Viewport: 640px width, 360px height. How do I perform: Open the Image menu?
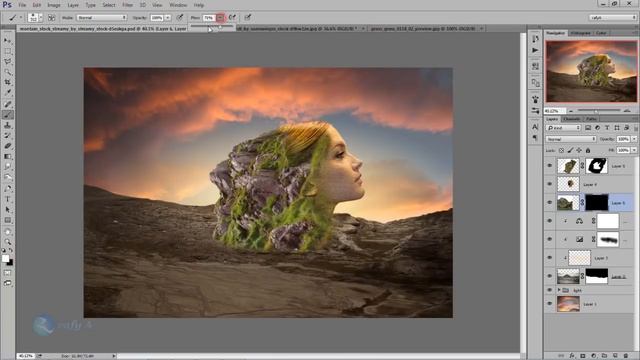(53, 5)
